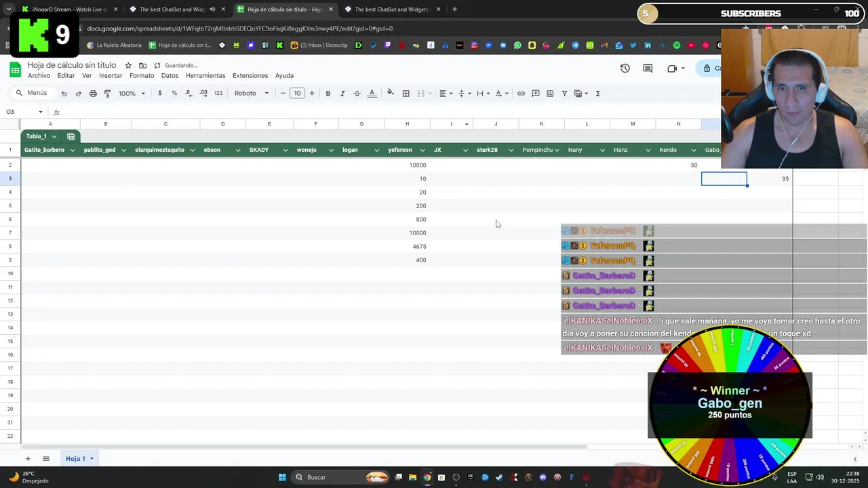Open the yeferson column dropdown

click(422, 150)
